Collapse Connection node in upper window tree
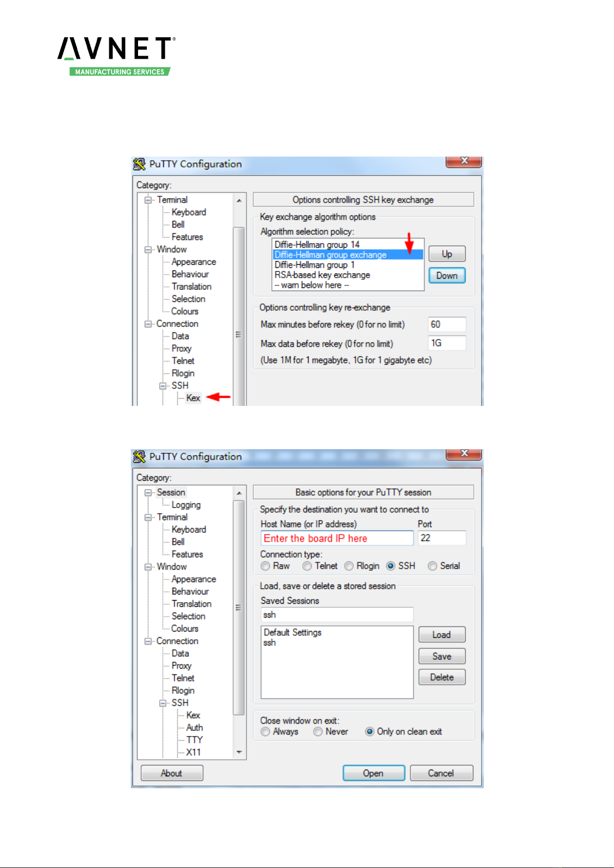 point(148,324)
